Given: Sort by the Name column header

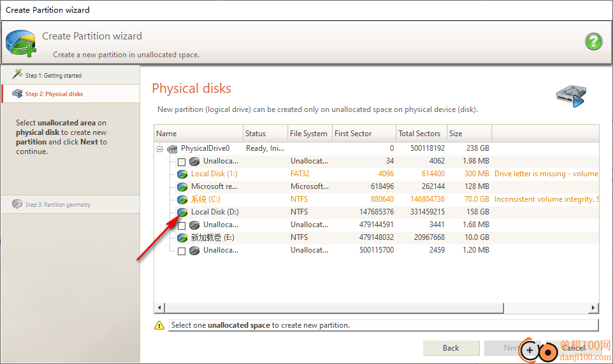Looking at the screenshot, I should pyautogui.click(x=199, y=134).
